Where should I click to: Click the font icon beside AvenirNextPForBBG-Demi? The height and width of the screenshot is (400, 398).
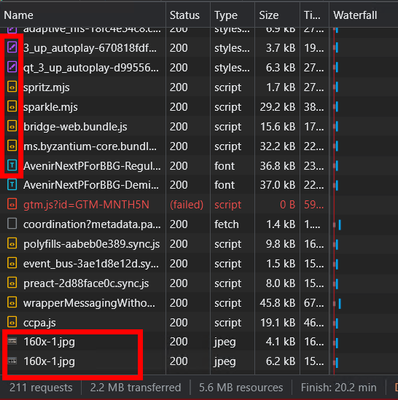pyautogui.click(x=12, y=185)
